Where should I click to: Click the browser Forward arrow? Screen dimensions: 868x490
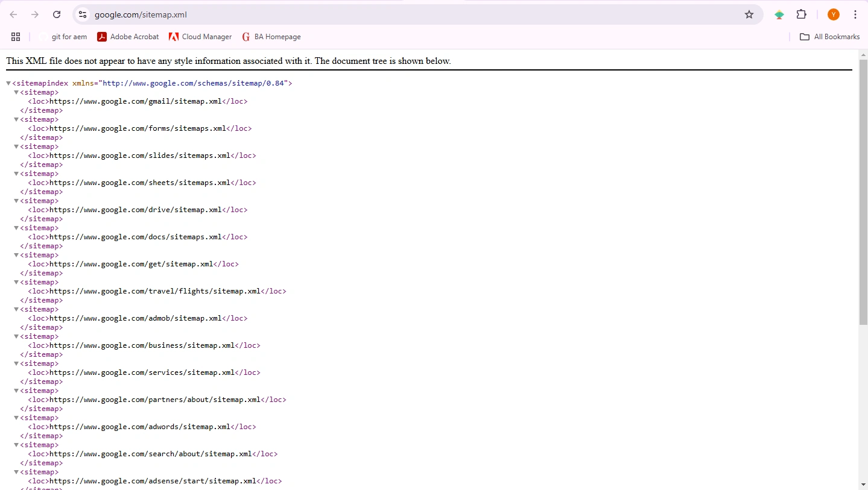pyautogui.click(x=35, y=14)
